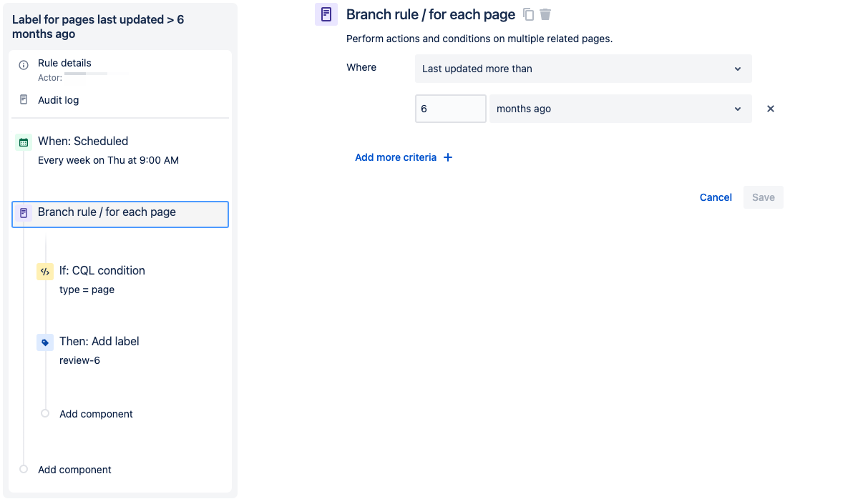
Task: Select Branch rule / for each page step
Action: (120, 214)
